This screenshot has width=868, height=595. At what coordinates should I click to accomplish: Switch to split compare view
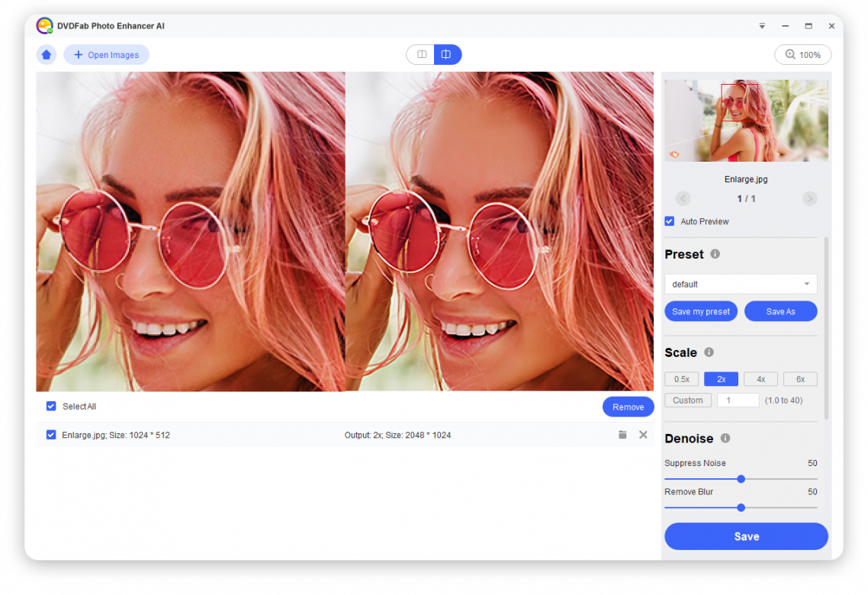point(447,55)
